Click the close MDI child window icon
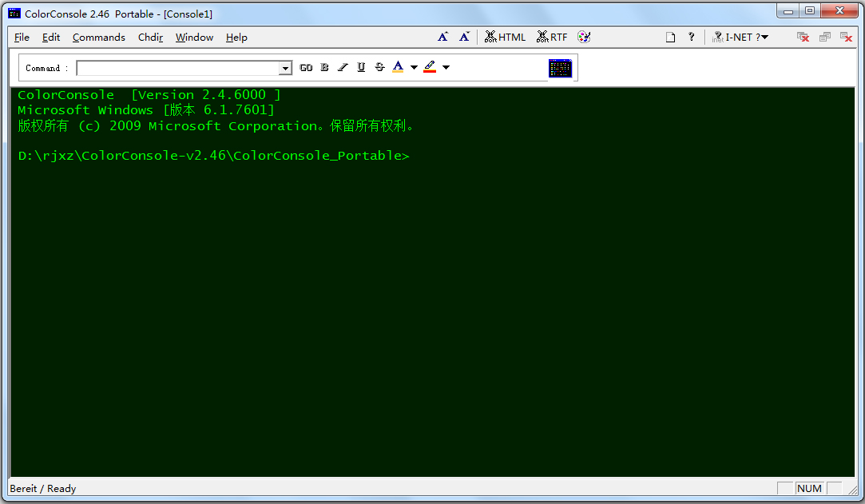The width and height of the screenshot is (865, 504). point(803,37)
